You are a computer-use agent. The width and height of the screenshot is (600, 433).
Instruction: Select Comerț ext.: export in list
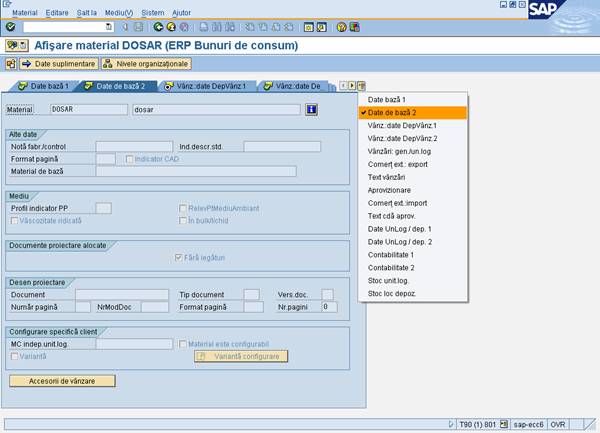[412, 164]
